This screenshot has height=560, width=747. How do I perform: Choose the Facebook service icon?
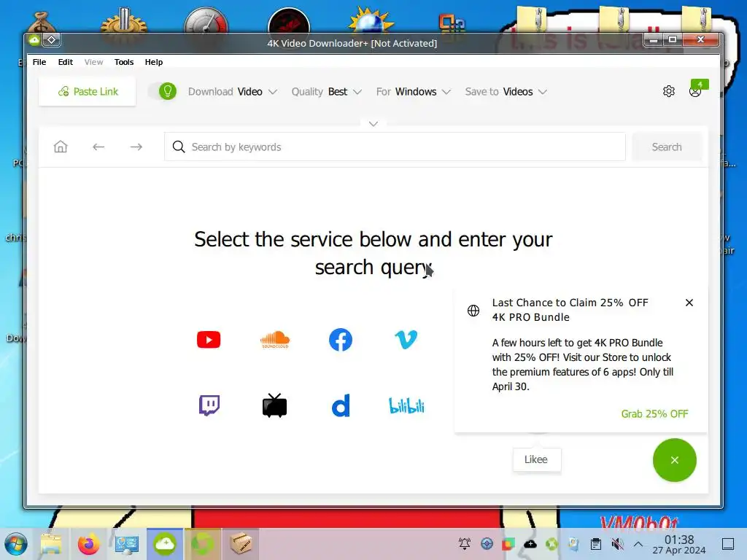341,340
